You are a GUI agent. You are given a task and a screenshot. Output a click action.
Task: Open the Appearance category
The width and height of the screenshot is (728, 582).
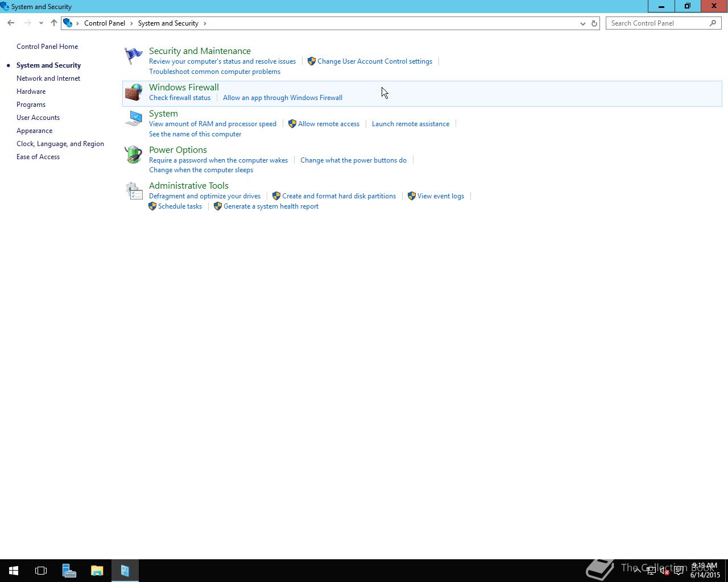[x=34, y=131]
